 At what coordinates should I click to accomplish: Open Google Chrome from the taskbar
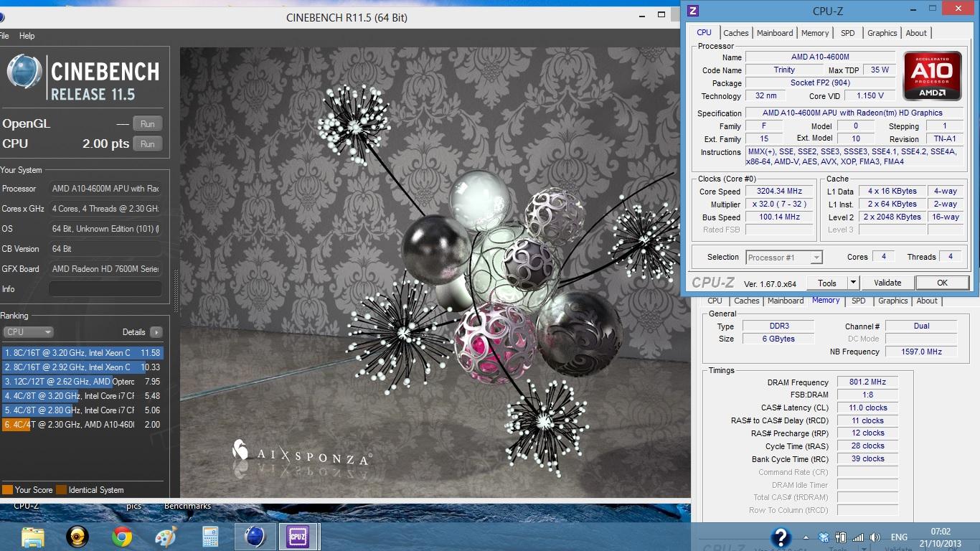(122, 537)
